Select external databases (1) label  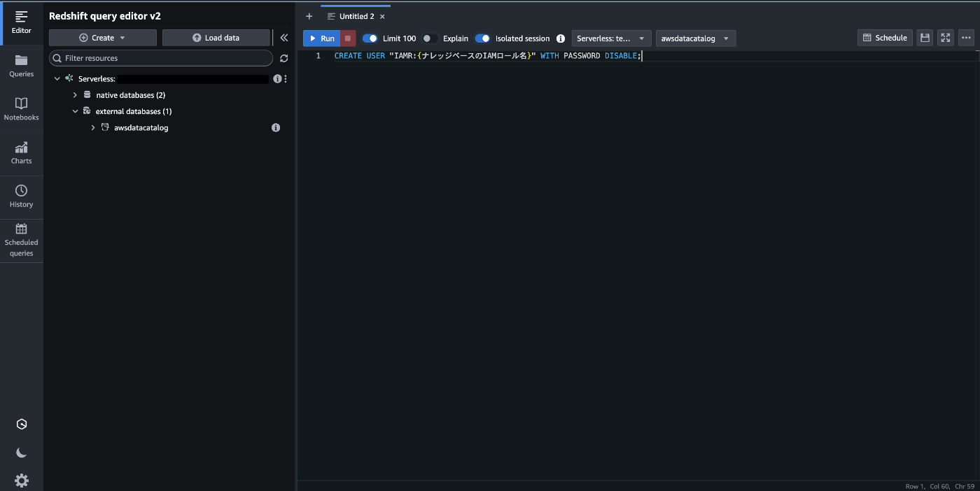[134, 111]
